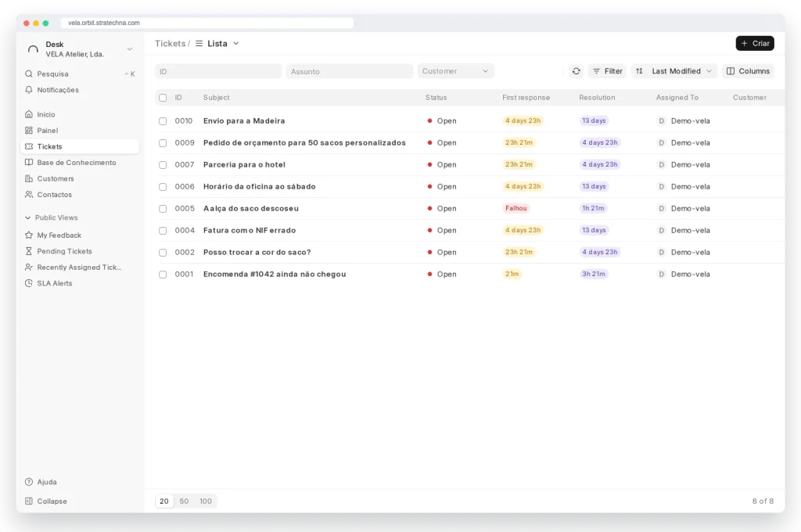Open ticket Fatura com o NIF errado
This screenshot has width=801, height=532.
(x=250, y=231)
